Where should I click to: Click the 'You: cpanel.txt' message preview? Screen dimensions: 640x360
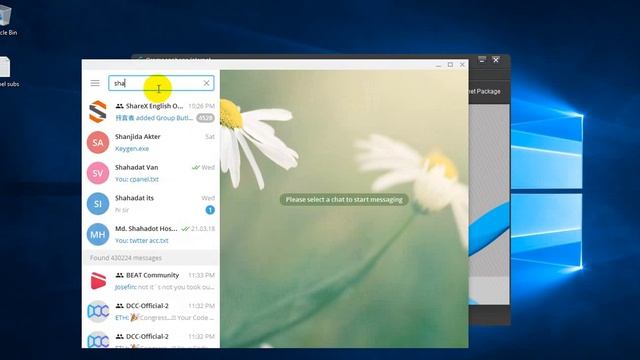click(137, 179)
